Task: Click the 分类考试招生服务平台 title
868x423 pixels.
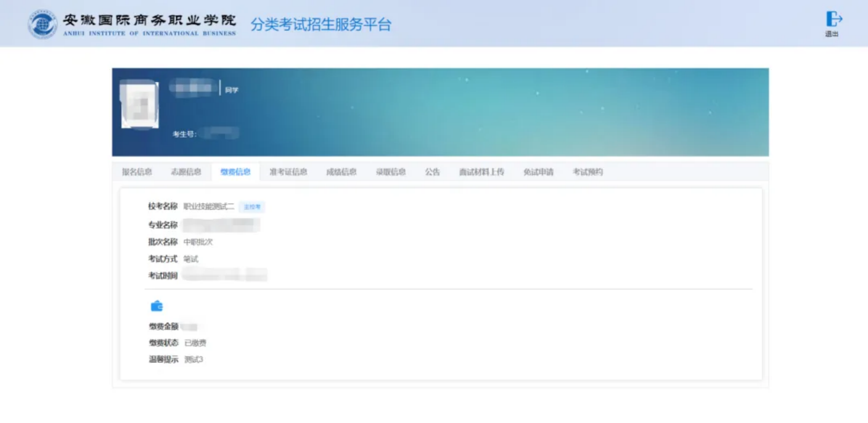Action: point(321,25)
